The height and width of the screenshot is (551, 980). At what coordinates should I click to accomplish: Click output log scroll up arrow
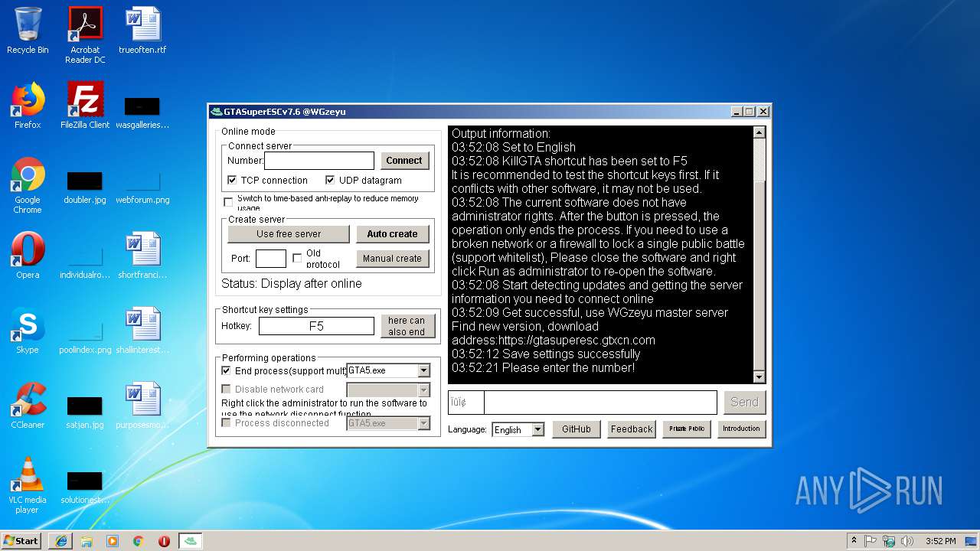759,132
